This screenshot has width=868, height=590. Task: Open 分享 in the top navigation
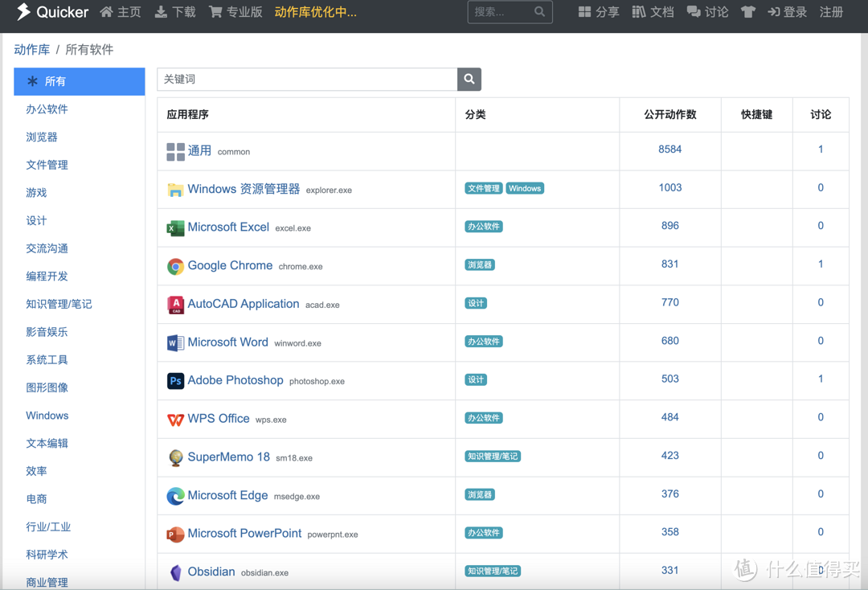point(599,11)
